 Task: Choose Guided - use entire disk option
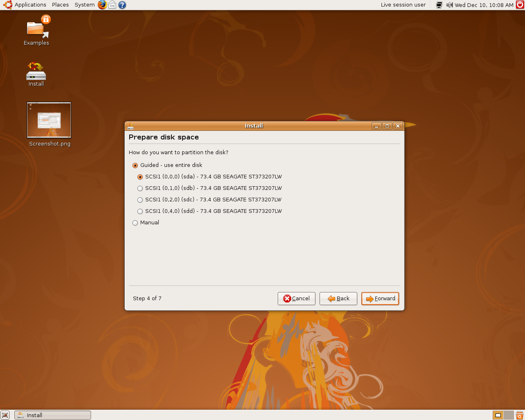(x=167, y=165)
